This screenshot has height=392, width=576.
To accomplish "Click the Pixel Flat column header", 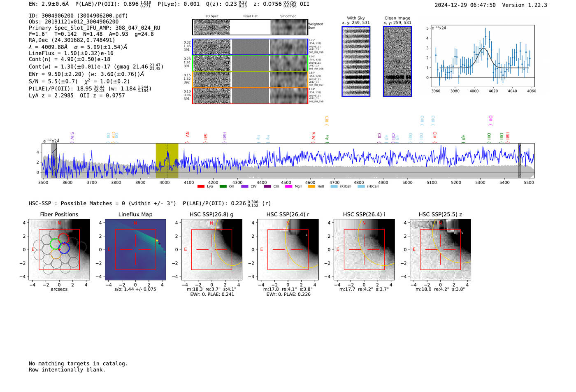I will 250,16.
